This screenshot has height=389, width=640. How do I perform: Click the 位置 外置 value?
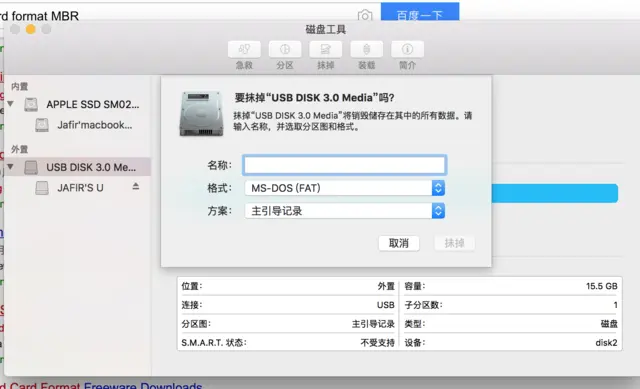[386, 286]
